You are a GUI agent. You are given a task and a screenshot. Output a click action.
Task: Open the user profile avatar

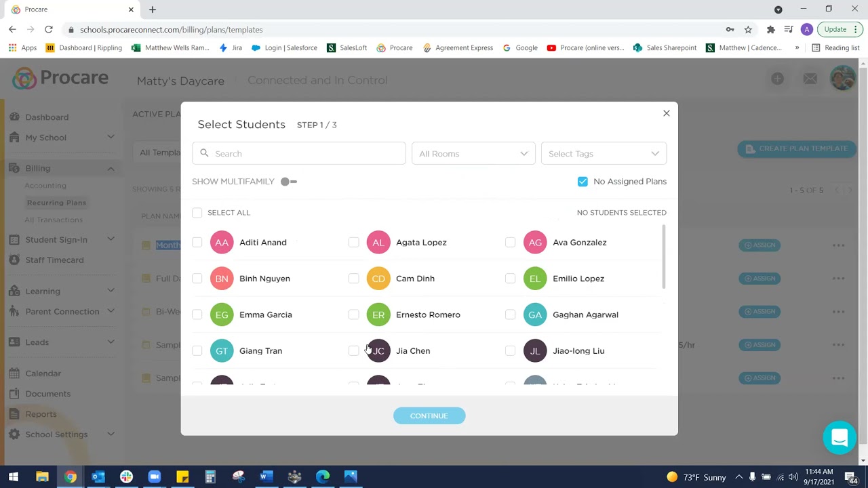pos(843,78)
